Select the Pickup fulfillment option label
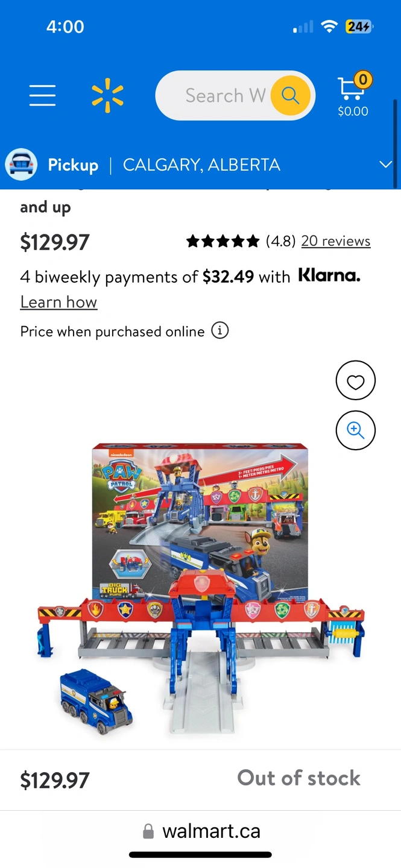The height and width of the screenshot is (868, 401). (x=73, y=165)
